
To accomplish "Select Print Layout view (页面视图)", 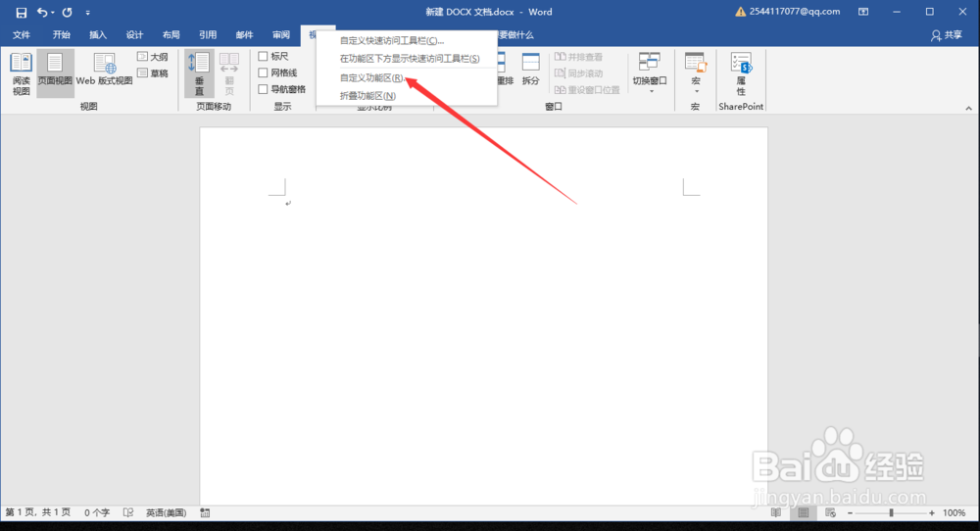I will point(55,73).
